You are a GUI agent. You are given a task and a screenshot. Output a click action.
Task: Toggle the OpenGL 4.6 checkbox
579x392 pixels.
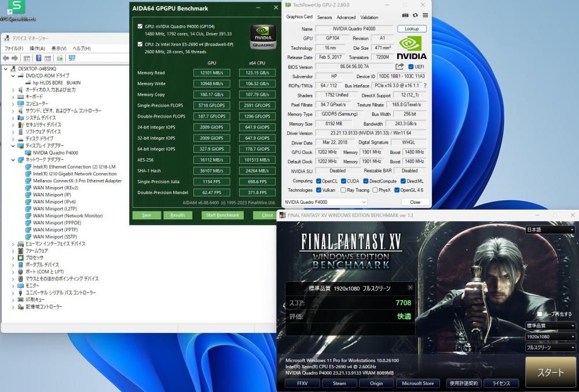tap(397, 190)
